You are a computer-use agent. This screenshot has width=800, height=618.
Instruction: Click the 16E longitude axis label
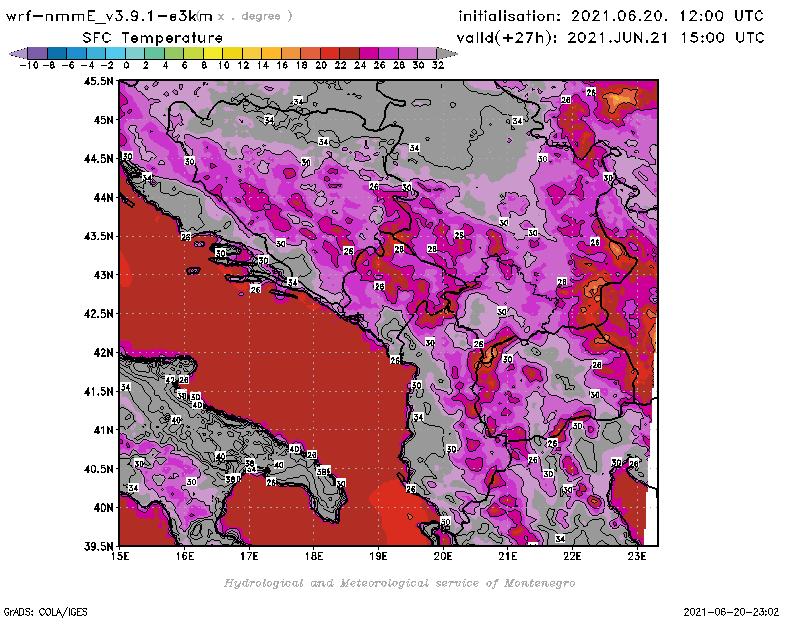[x=185, y=556]
